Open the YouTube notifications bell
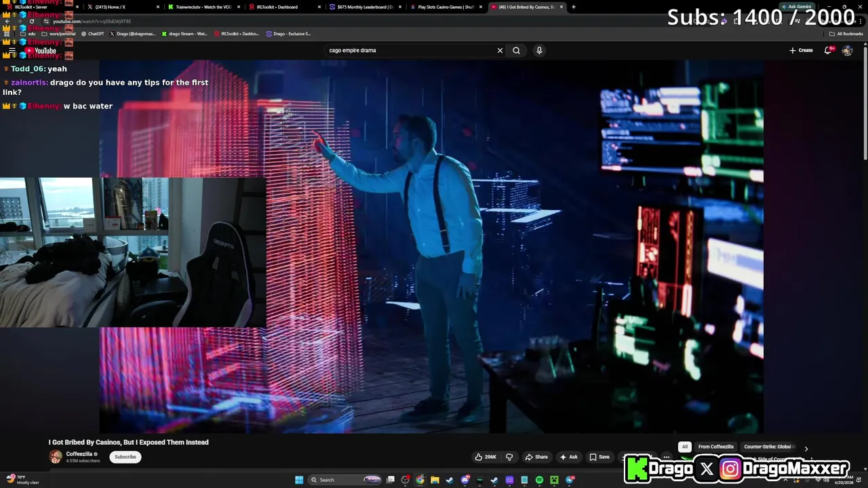The width and height of the screenshot is (868, 488). [828, 50]
